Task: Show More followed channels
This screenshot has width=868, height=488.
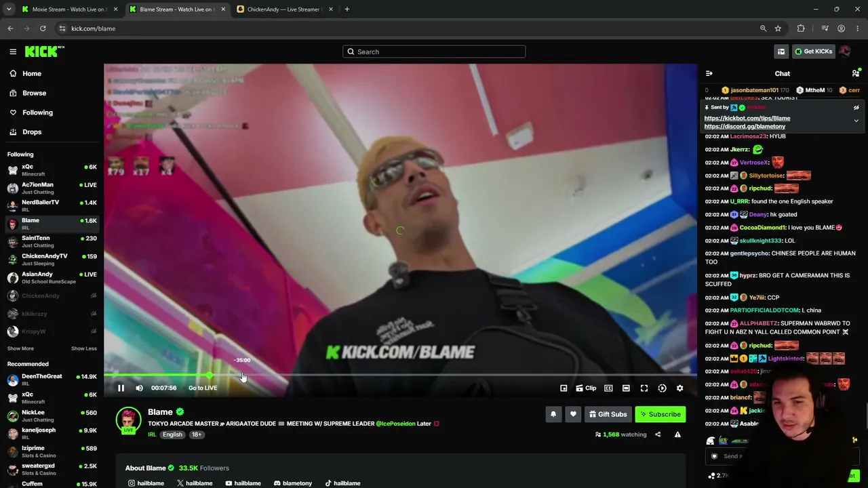Action: (20, 348)
